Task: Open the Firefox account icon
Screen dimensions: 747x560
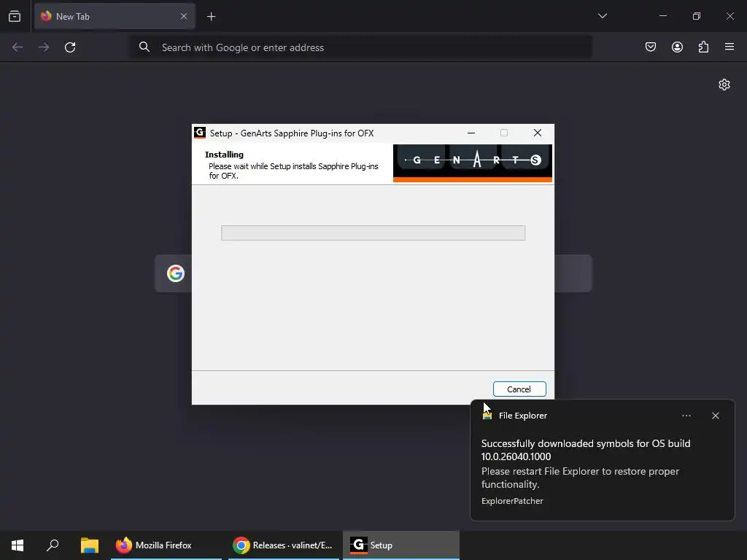Action: (x=677, y=47)
